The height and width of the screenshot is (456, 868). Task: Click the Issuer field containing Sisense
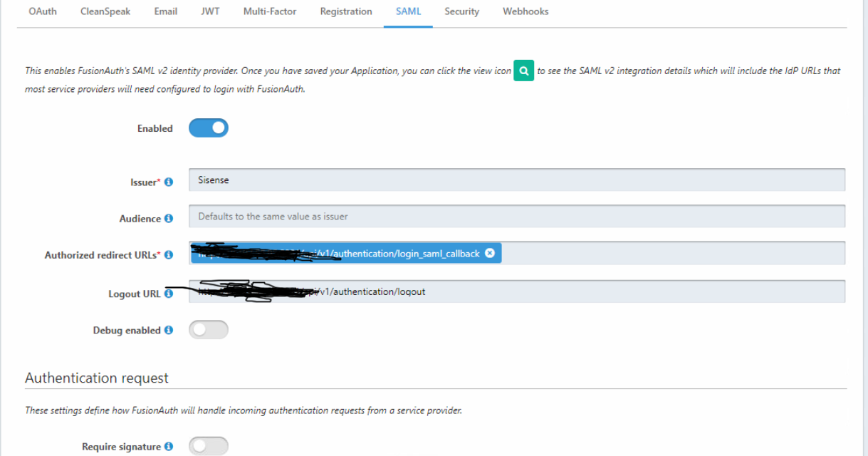[x=516, y=180]
